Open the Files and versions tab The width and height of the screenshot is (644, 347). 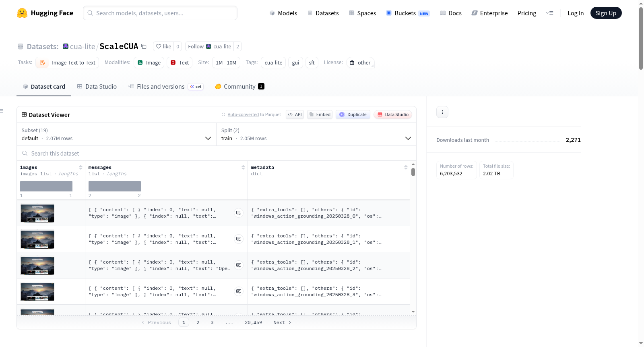point(166,87)
